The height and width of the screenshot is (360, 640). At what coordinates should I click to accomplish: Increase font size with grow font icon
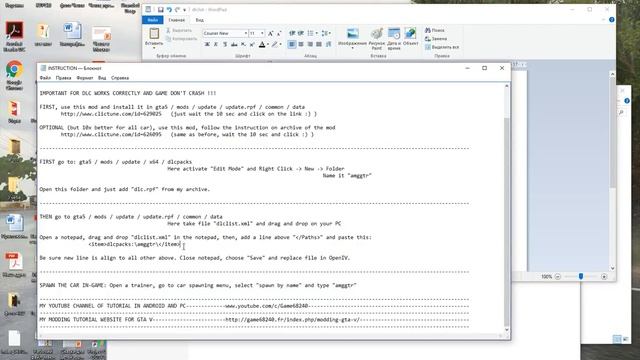tap(270, 33)
